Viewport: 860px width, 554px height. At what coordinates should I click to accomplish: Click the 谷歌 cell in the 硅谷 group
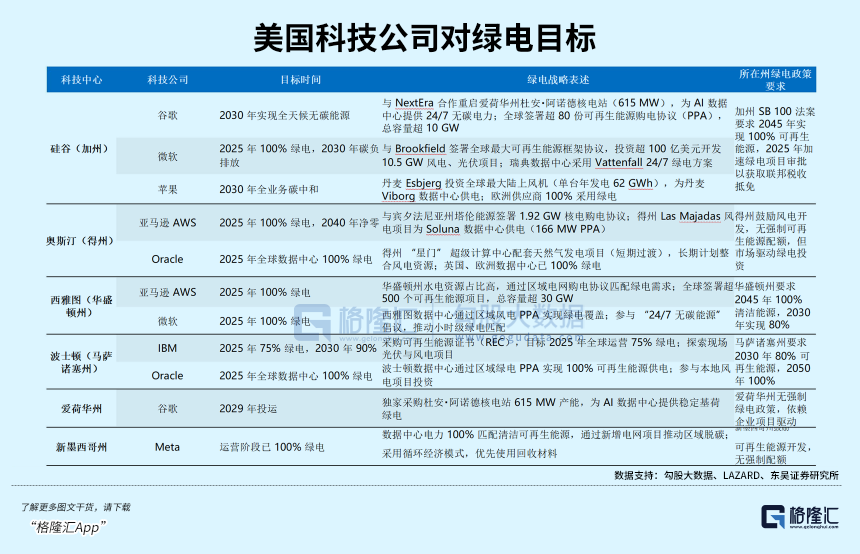168,115
